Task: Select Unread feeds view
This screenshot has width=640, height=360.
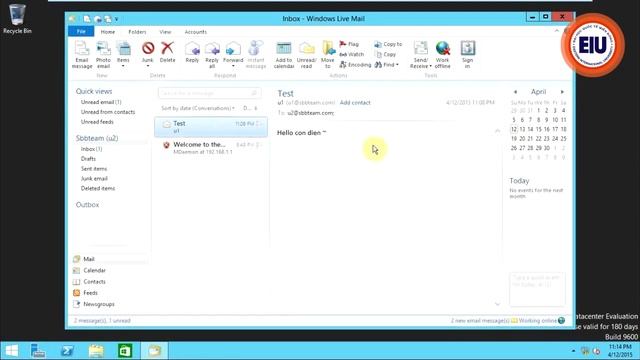Action: click(97, 122)
